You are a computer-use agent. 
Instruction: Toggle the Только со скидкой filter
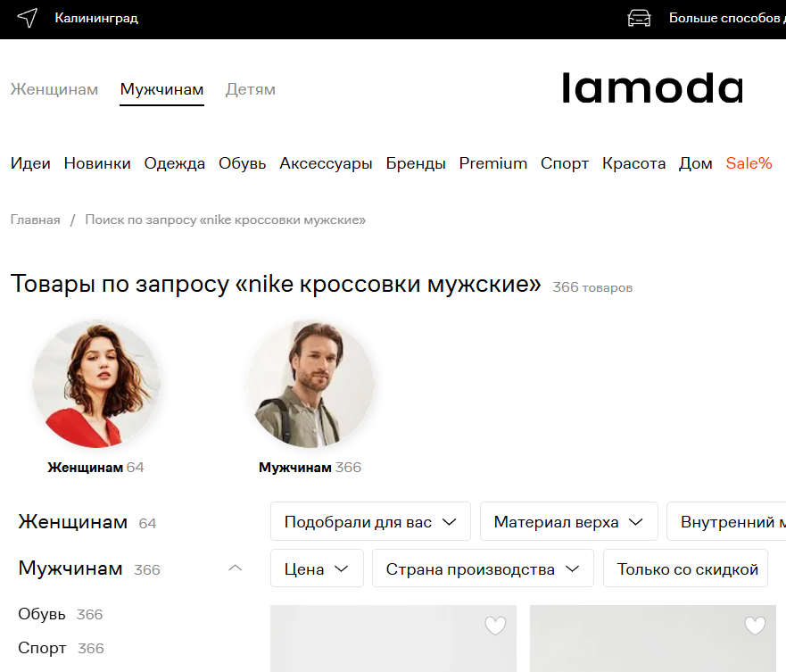tap(686, 568)
